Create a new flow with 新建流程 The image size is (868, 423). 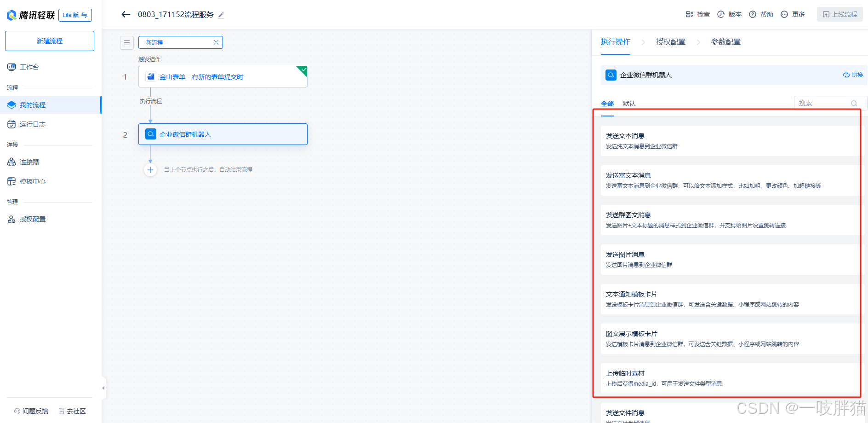tap(50, 41)
